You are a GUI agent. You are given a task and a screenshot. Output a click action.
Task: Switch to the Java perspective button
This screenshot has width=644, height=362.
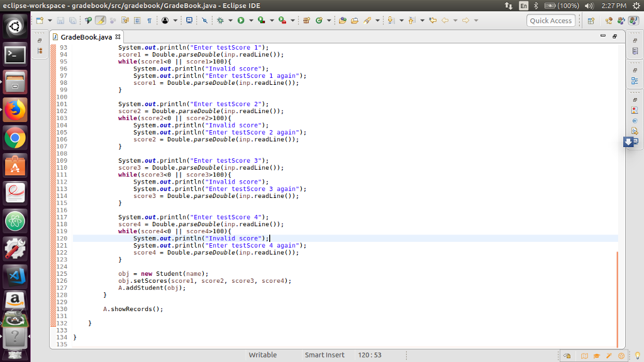tap(634, 21)
